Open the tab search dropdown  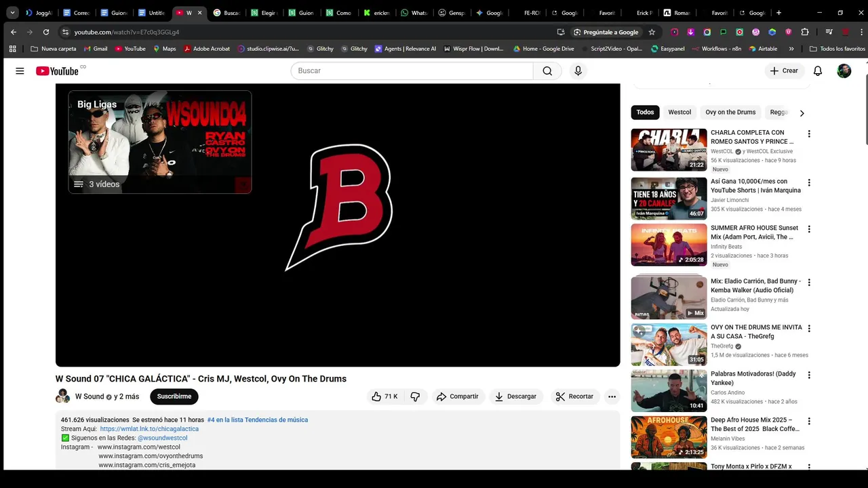click(x=12, y=13)
